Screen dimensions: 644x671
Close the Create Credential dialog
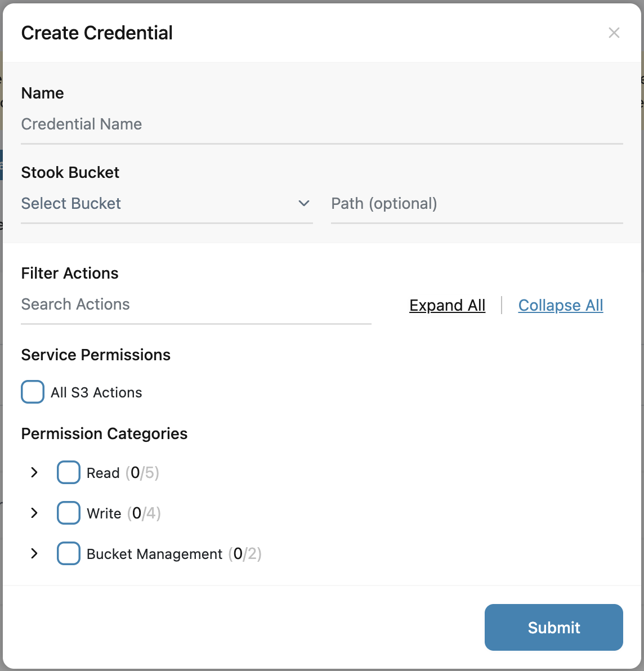[614, 33]
